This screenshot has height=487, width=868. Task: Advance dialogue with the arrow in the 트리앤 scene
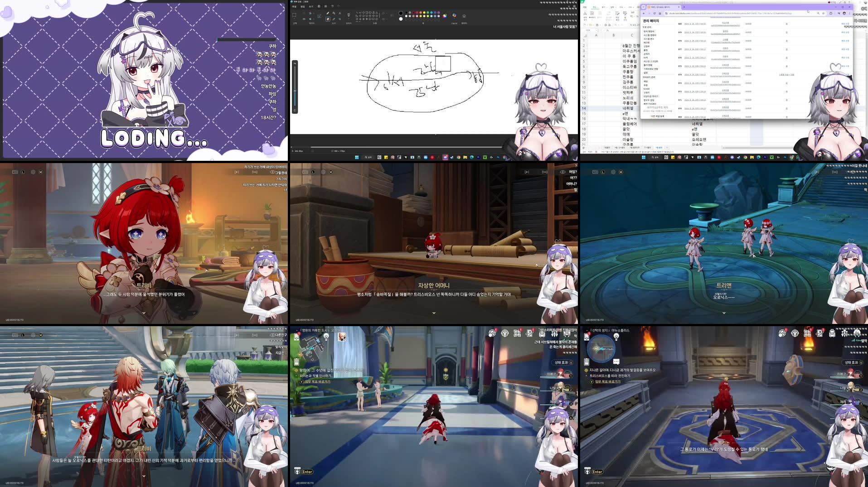tap(724, 313)
